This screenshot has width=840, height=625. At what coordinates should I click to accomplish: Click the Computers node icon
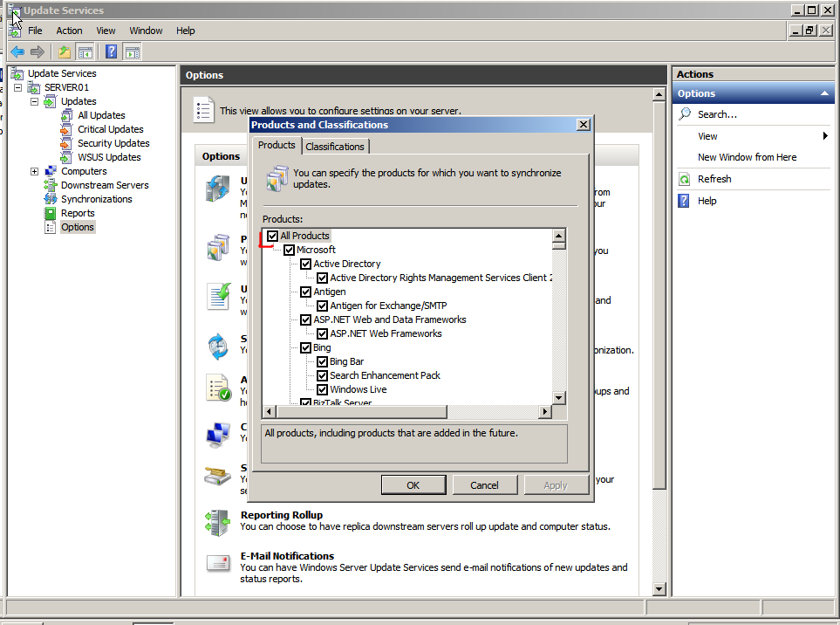(x=51, y=171)
